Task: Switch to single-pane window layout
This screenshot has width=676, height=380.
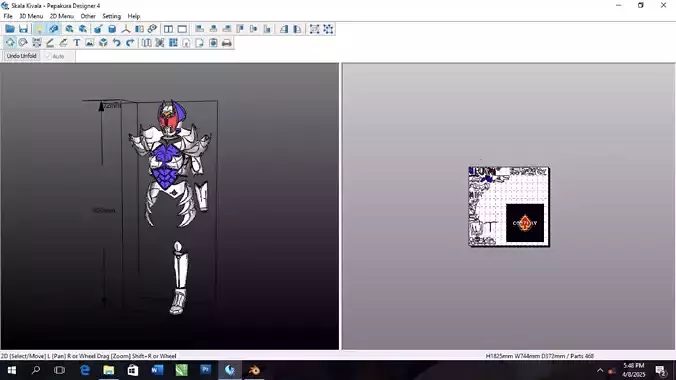Action: [x=182, y=29]
